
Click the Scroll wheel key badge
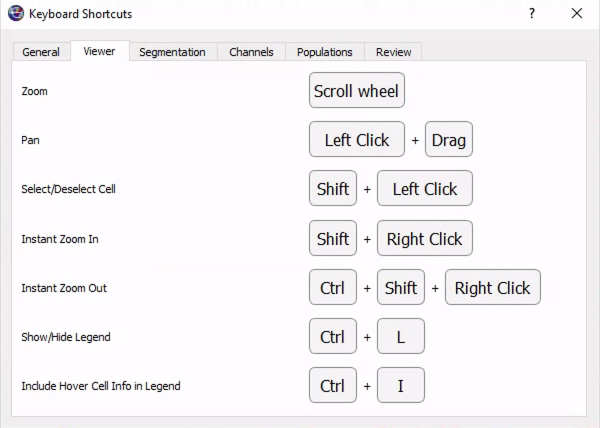point(357,90)
